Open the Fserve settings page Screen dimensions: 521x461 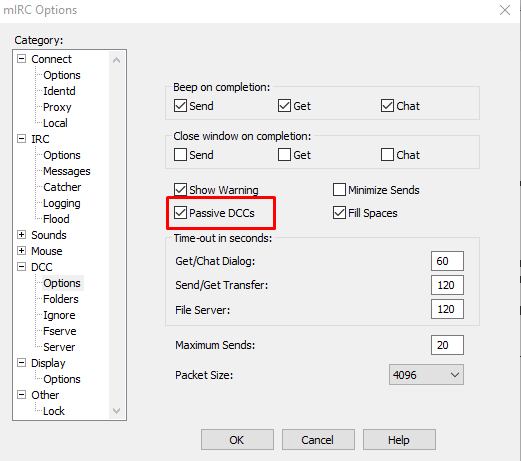tap(60, 331)
